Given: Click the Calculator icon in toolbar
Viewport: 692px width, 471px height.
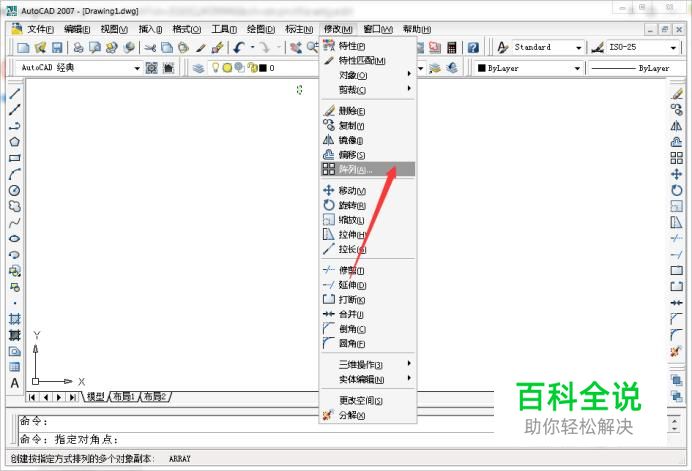Looking at the screenshot, I should point(451,47).
